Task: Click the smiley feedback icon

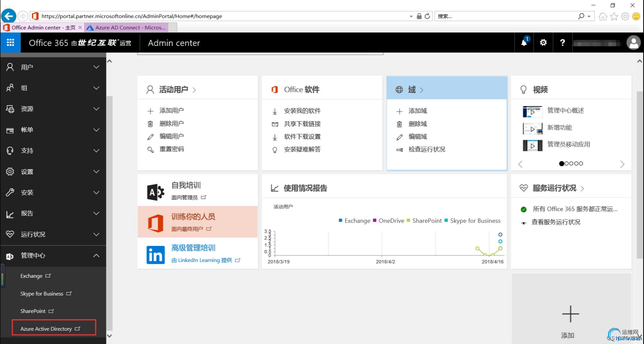Action: (x=636, y=16)
